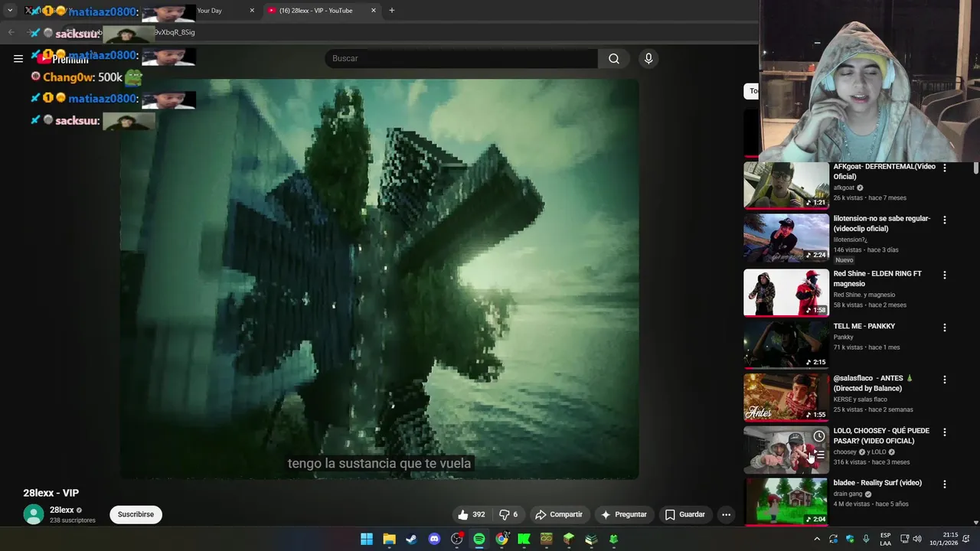Open the YouTube hamburger guide menu
This screenshot has width=980, height=551.
(18, 58)
